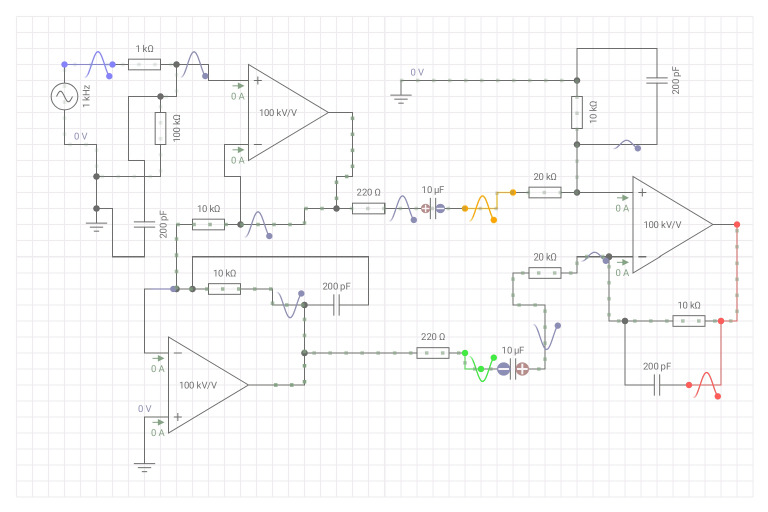Image resolution: width=768 pixels, height=512 pixels.
Task: Click the '220 Ω' label on the lower resistor
Action: (433, 337)
